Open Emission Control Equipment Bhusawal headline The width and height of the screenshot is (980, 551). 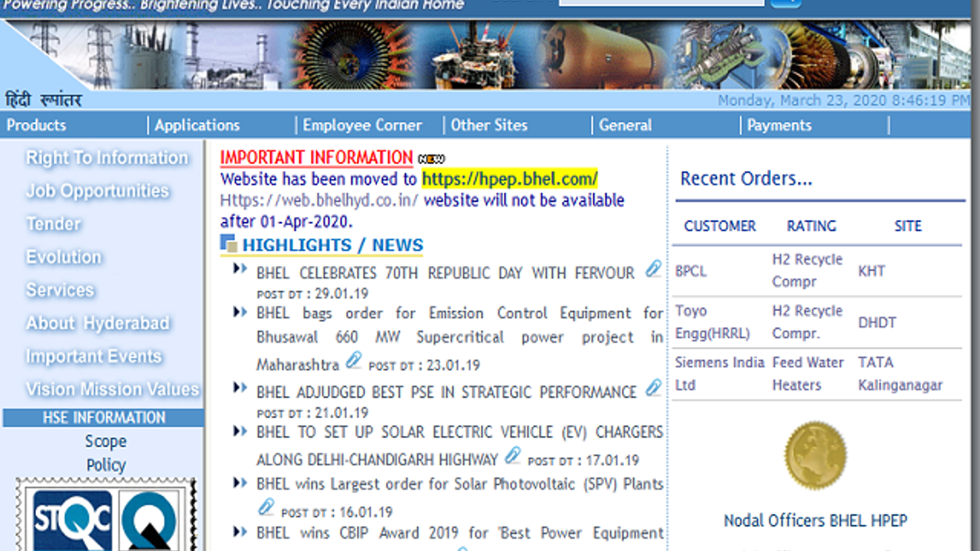(460, 337)
